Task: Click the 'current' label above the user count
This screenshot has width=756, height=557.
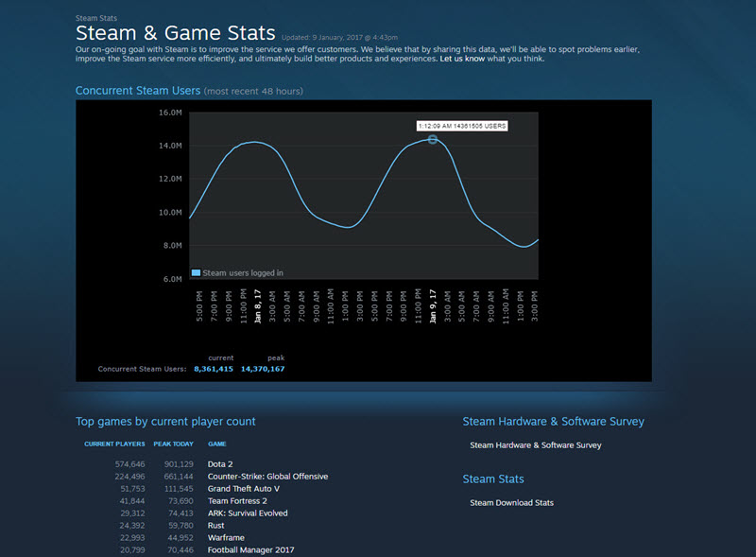Action: click(x=221, y=358)
